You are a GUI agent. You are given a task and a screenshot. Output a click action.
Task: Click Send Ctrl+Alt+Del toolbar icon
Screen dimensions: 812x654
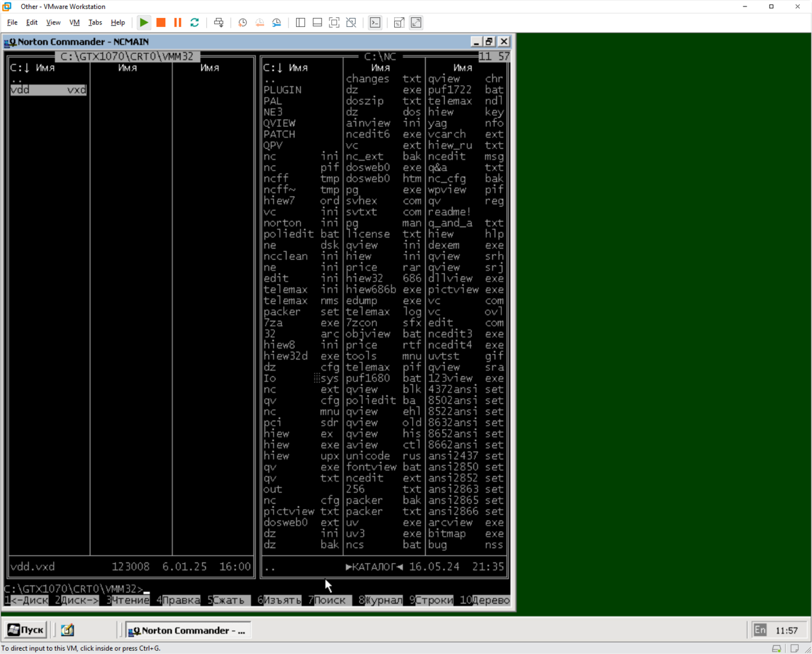pyautogui.click(x=219, y=22)
